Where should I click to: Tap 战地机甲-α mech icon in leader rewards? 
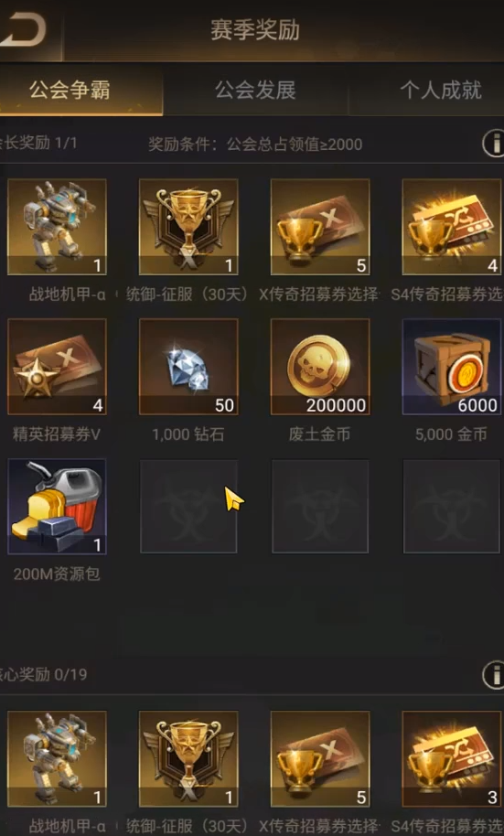(57, 227)
